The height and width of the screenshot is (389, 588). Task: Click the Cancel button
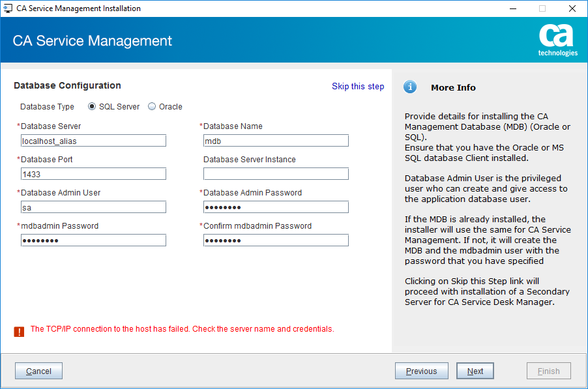[x=38, y=371]
